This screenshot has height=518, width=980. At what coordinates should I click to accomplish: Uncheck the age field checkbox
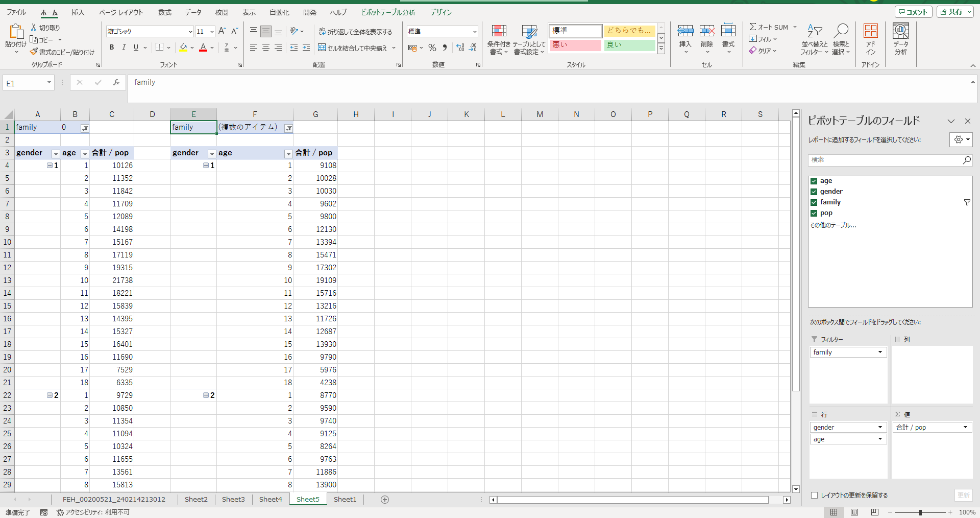coord(814,181)
